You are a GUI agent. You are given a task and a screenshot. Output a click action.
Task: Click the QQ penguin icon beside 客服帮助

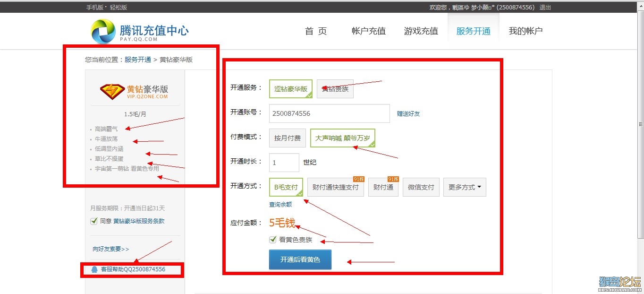[94, 269]
